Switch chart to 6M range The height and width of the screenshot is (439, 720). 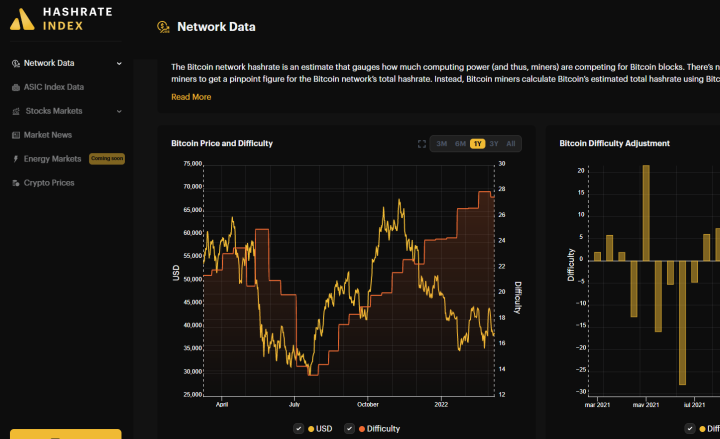click(x=460, y=144)
